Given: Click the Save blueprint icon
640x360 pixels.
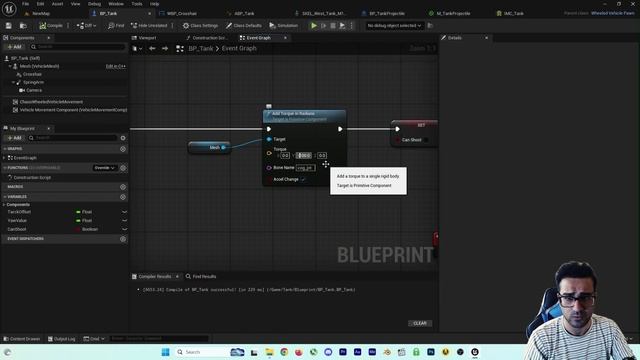Looking at the screenshot, I should pyautogui.click(x=9, y=26).
